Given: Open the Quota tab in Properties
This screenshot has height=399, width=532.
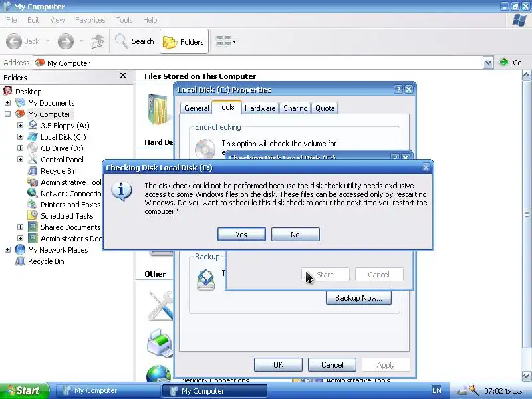Looking at the screenshot, I should click(325, 108).
